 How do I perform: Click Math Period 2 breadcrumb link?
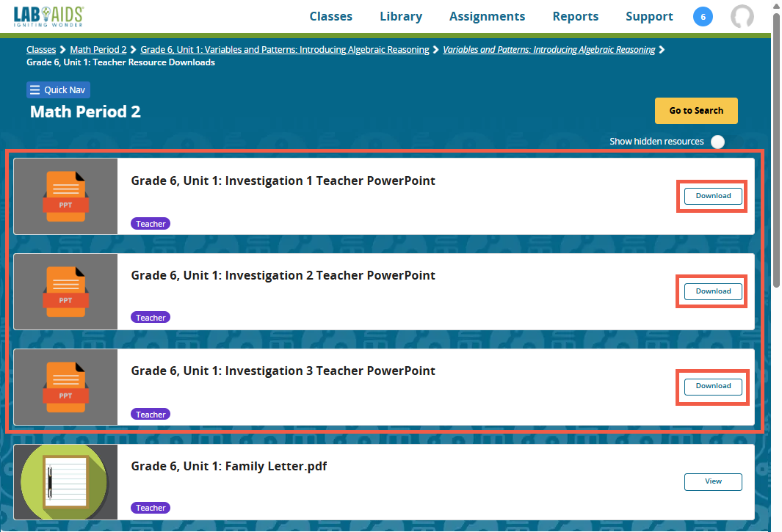point(98,50)
